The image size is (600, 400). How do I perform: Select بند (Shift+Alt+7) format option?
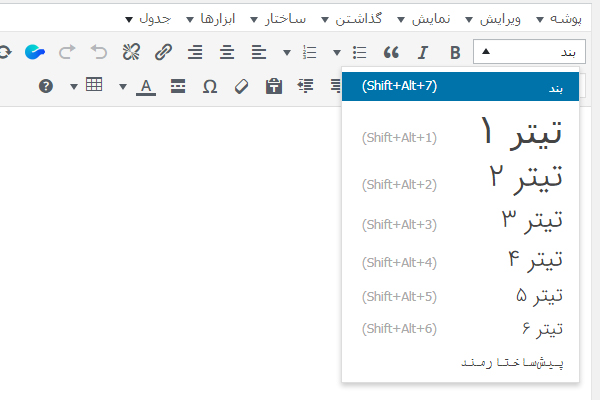point(460,87)
